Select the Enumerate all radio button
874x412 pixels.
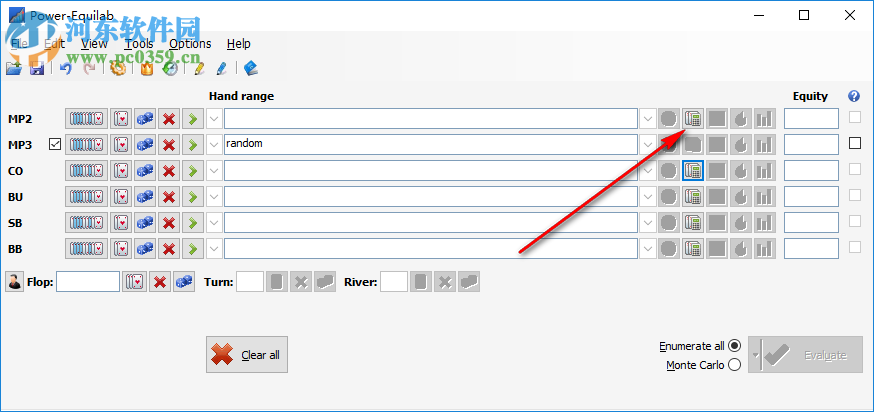coord(735,346)
